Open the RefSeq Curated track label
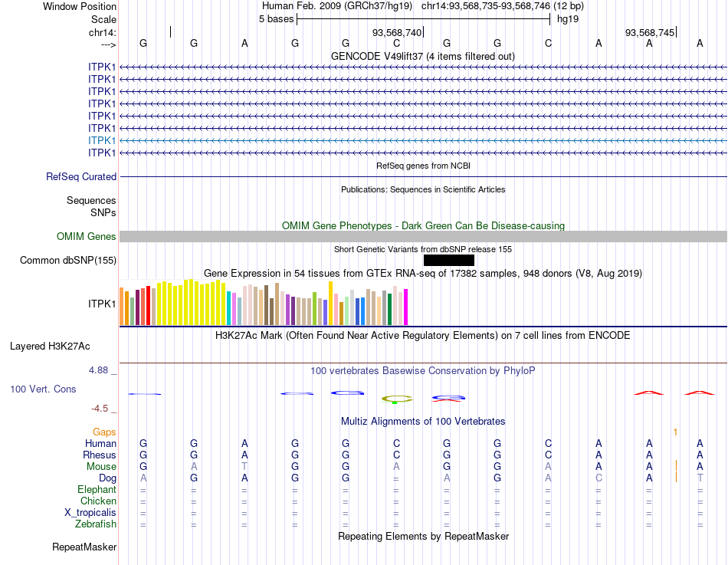This screenshot has width=728, height=565. pos(81,176)
